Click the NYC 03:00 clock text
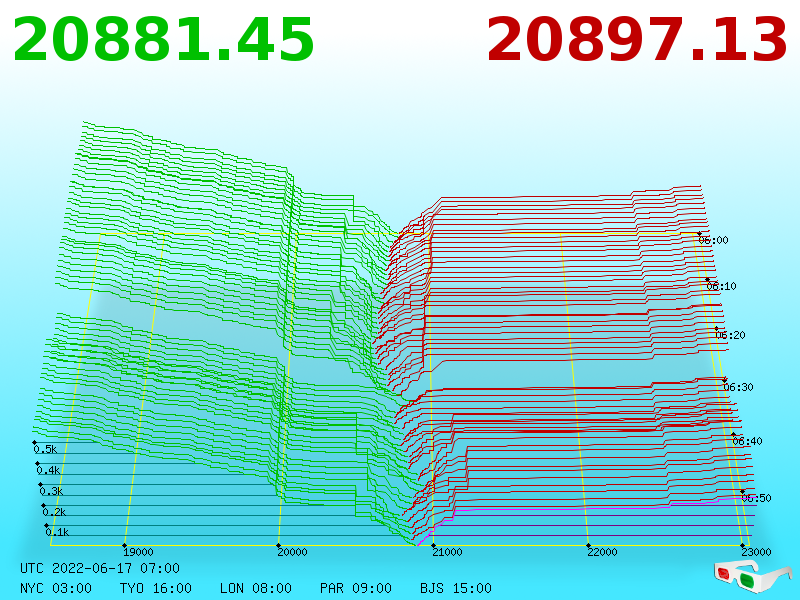 [x=56, y=588]
